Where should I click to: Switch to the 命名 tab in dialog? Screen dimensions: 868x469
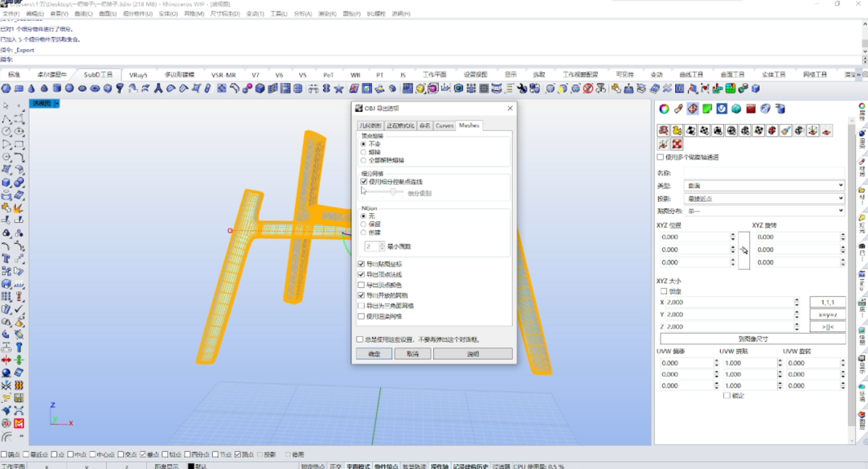pyautogui.click(x=424, y=125)
